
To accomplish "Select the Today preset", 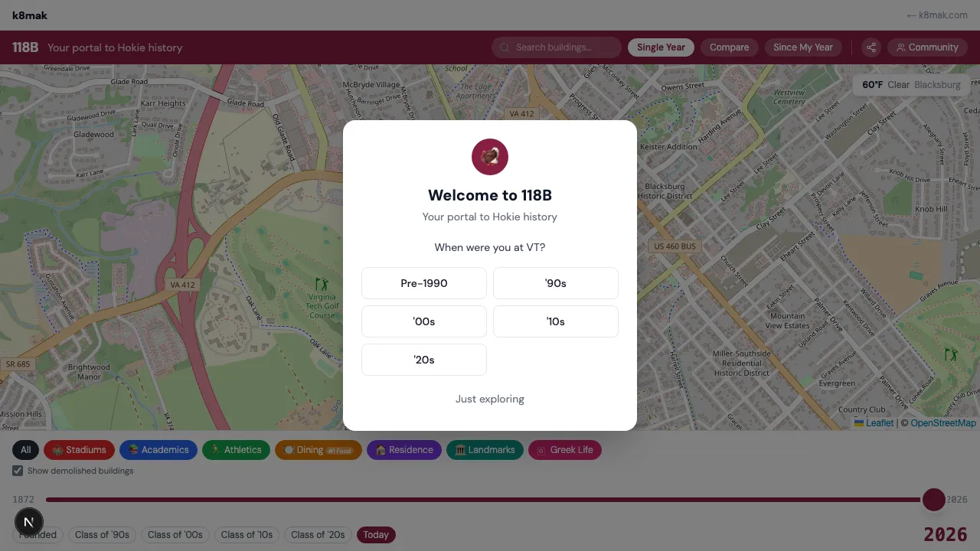I will point(376,535).
